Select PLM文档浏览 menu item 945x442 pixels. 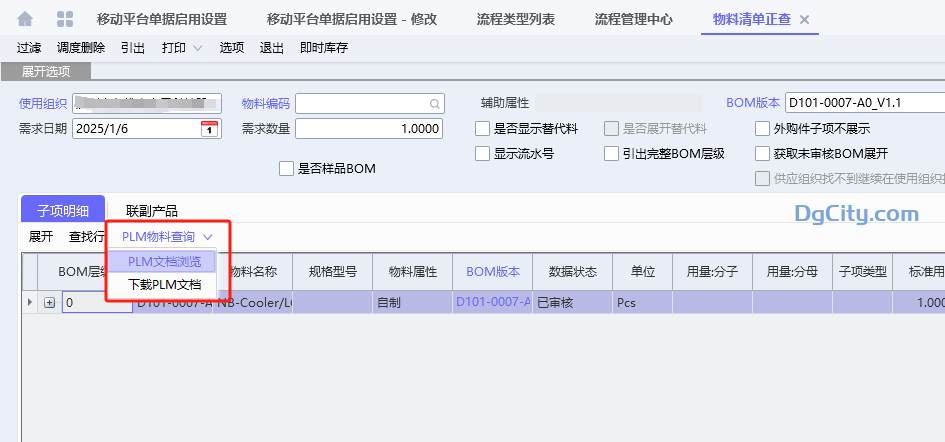[164, 262]
